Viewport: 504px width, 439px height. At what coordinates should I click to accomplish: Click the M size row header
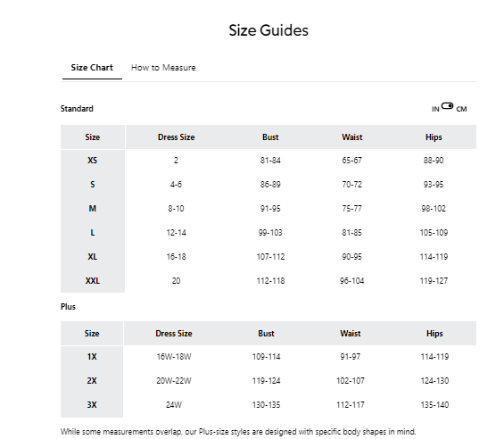click(x=93, y=209)
